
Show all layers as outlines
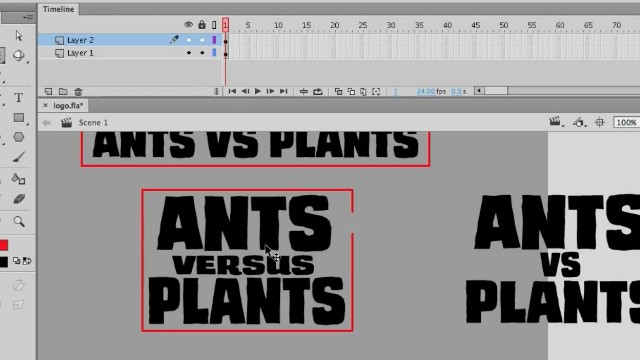pyautogui.click(x=214, y=25)
